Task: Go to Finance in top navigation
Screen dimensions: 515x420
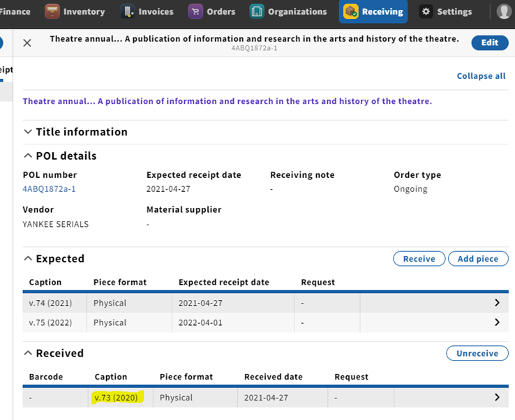Action: 15,11
